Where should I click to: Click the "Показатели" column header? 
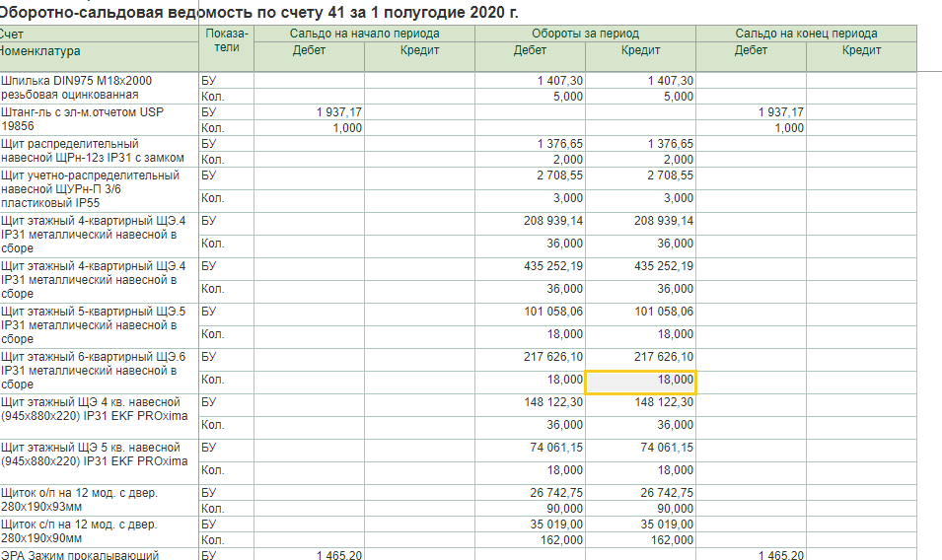pyautogui.click(x=226, y=40)
